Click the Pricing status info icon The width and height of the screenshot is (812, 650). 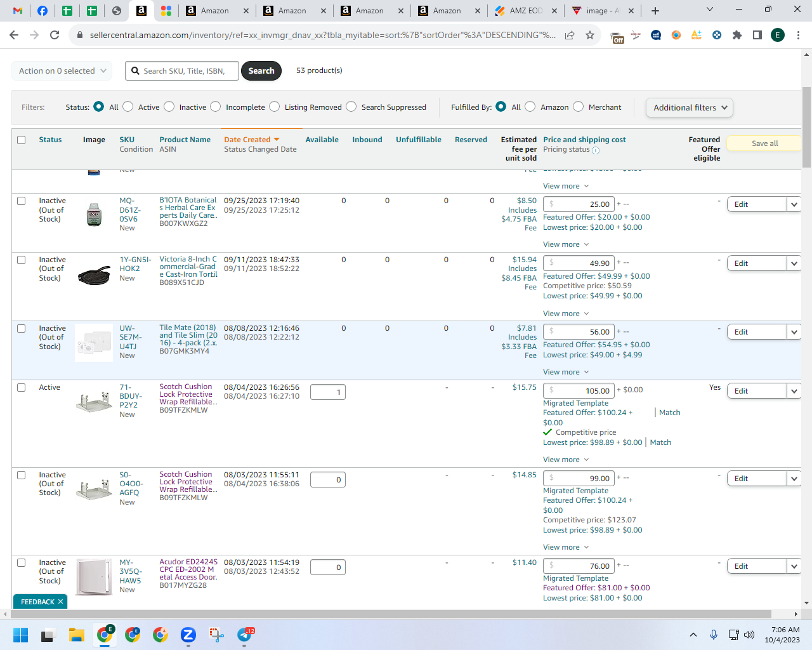(596, 150)
